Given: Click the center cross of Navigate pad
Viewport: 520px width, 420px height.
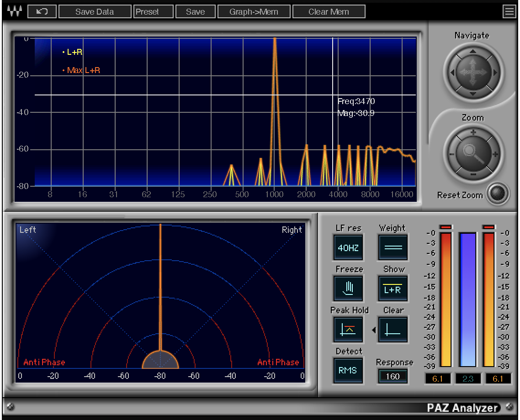Looking at the screenshot, I should [473, 72].
